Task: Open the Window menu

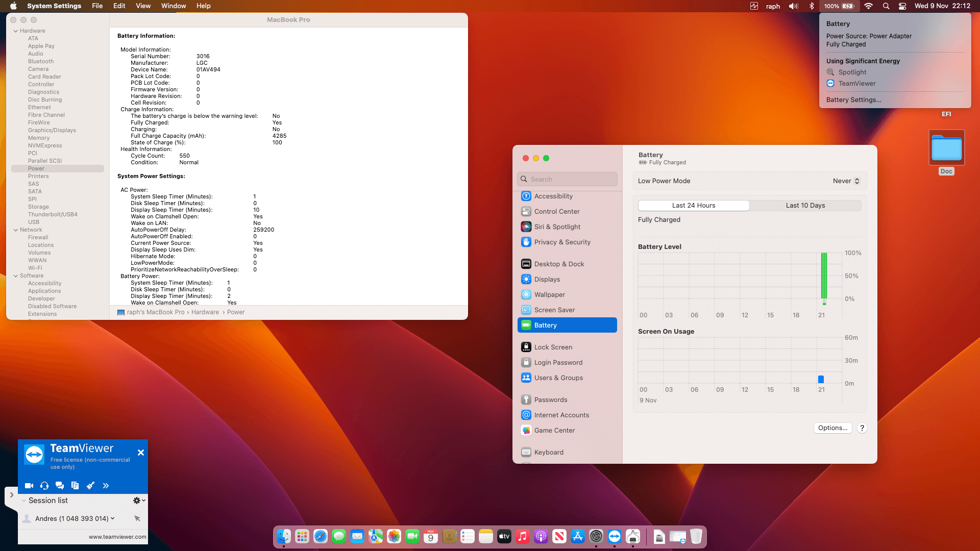Action: pyautogui.click(x=174, y=6)
